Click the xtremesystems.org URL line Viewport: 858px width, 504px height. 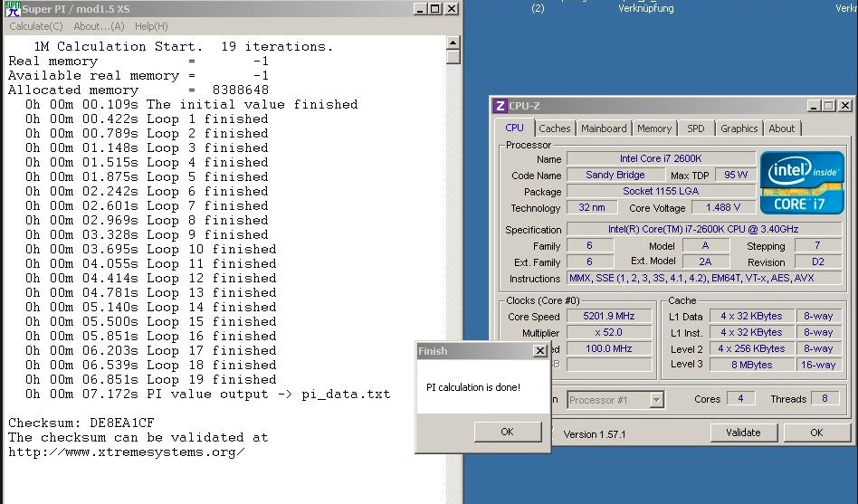pos(127,452)
